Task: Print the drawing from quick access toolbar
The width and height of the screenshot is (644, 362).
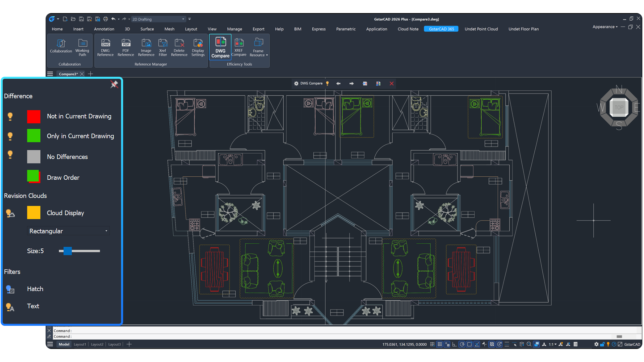Action: click(x=106, y=19)
